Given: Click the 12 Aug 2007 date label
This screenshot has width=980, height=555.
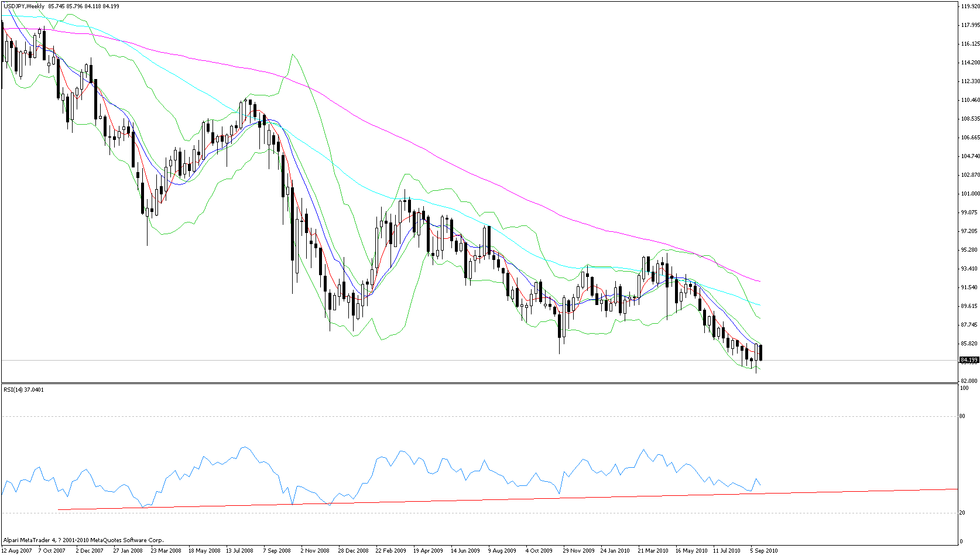Looking at the screenshot, I should [16, 550].
